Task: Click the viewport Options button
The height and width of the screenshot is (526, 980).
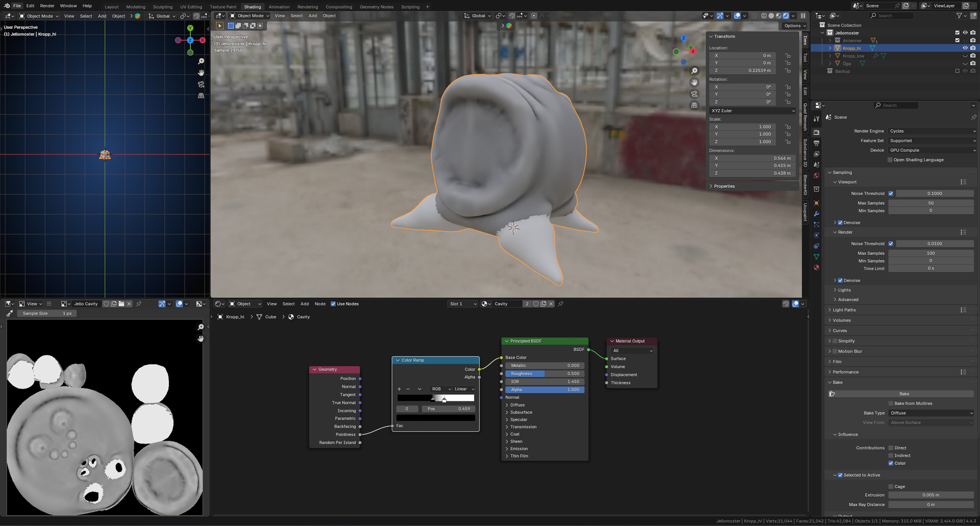Action: (x=794, y=26)
